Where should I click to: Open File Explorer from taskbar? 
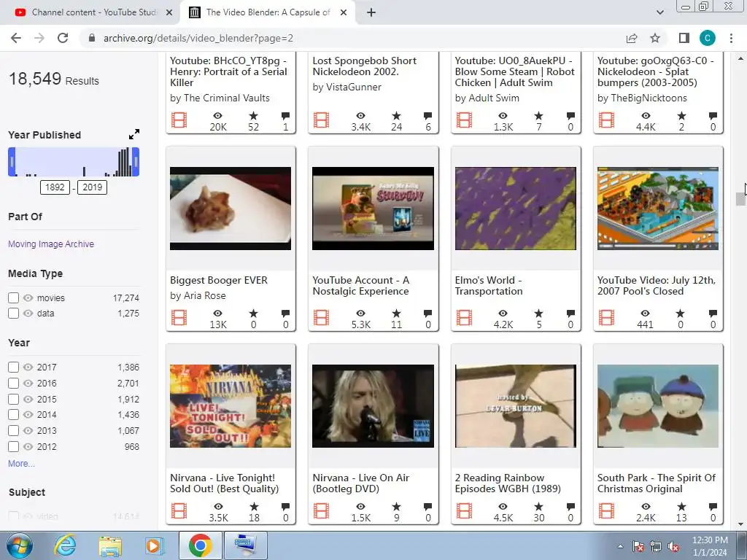110,545
